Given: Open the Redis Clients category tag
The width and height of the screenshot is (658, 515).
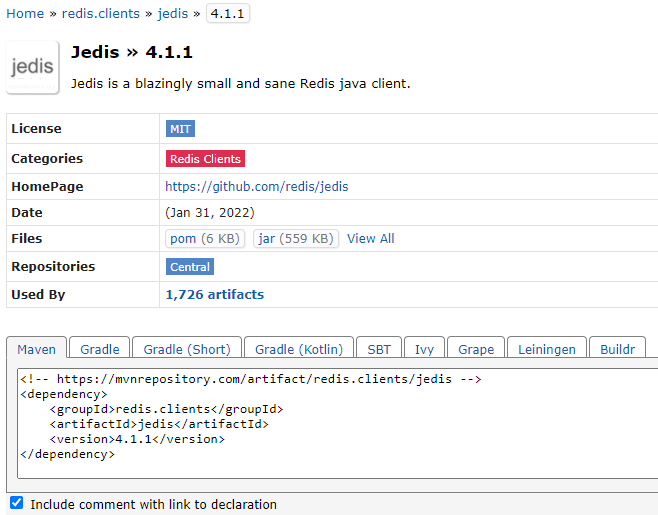Looking at the screenshot, I should pyautogui.click(x=205, y=159).
